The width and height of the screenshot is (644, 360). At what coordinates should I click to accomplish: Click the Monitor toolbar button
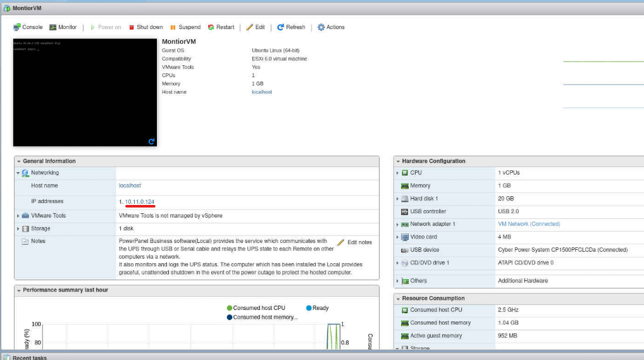coord(63,27)
